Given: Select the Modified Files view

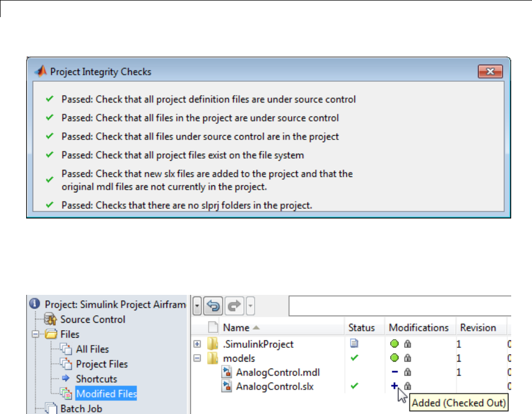Looking at the screenshot, I should pos(106,394).
